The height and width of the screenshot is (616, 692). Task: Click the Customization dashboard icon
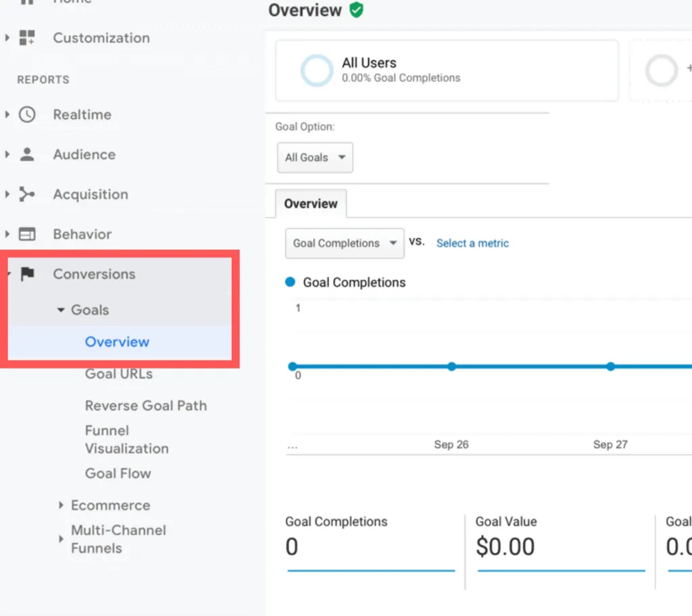point(27,38)
